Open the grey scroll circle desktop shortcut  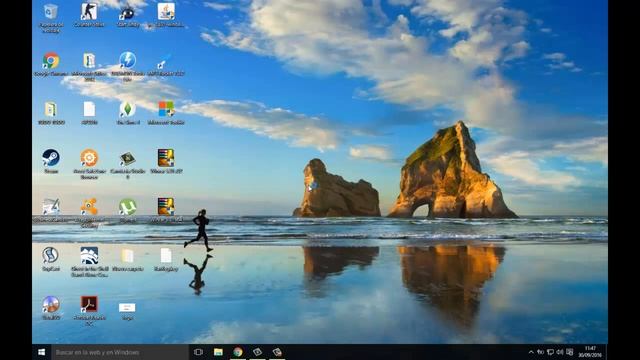[x=51, y=256]
